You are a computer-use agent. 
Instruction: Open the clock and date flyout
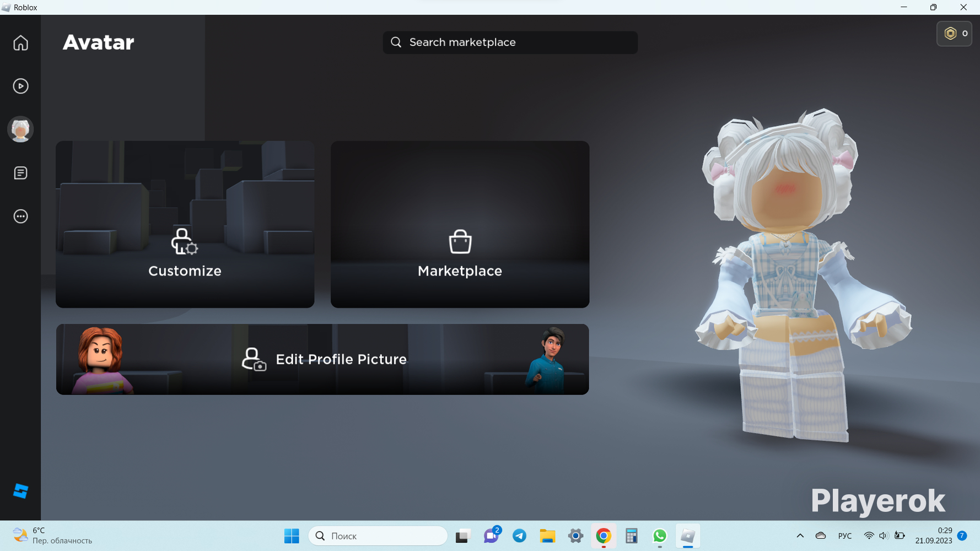click(x=934, y=536)
